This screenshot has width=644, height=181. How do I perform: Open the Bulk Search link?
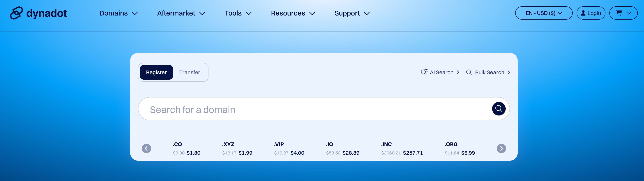(x=488, y=72)
